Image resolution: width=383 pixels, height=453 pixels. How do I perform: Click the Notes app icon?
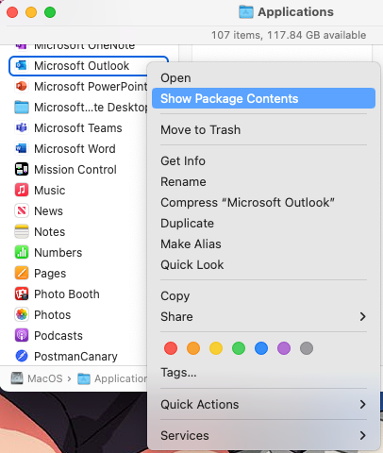22,232
